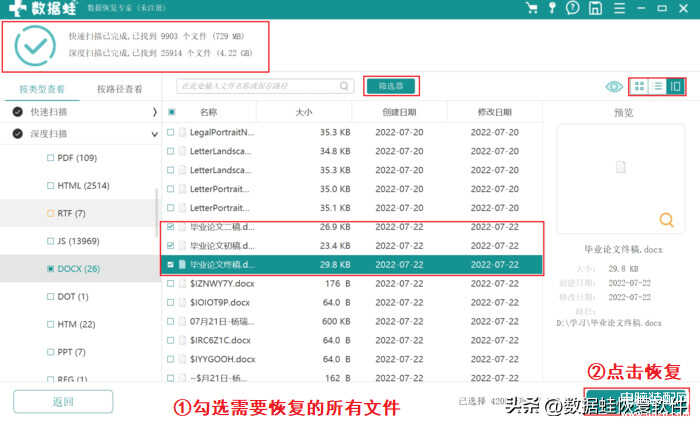Toggle the eye preview icon
This screenshot has width=700, height=427.
[x=614, y=87]
